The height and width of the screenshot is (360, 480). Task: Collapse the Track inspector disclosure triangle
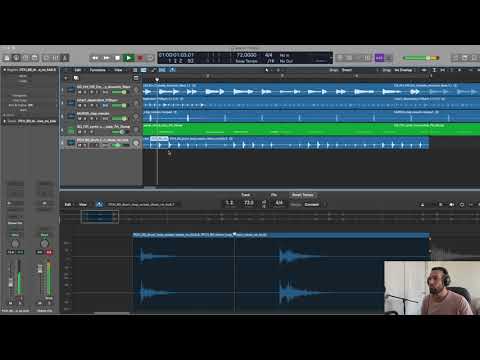click(4, 121)
